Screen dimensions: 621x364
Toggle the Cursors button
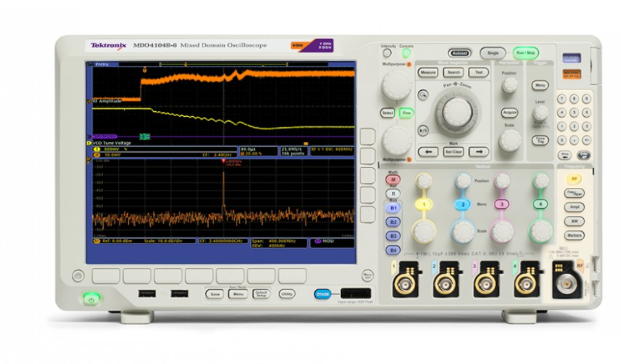click(x=407, y=54)
